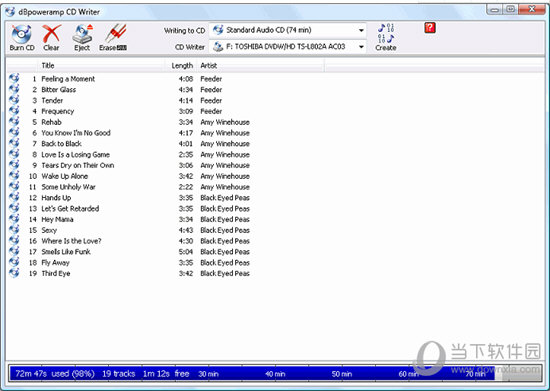Click disc icon beside Smells Like Funk
The width and height of the screenshot is (550, 391).
14,251
